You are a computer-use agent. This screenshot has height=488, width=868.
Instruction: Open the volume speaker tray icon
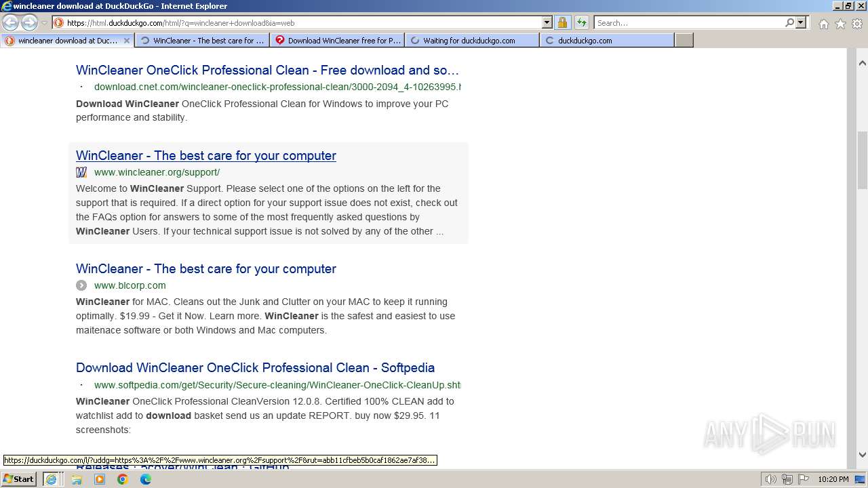(771, 479)
